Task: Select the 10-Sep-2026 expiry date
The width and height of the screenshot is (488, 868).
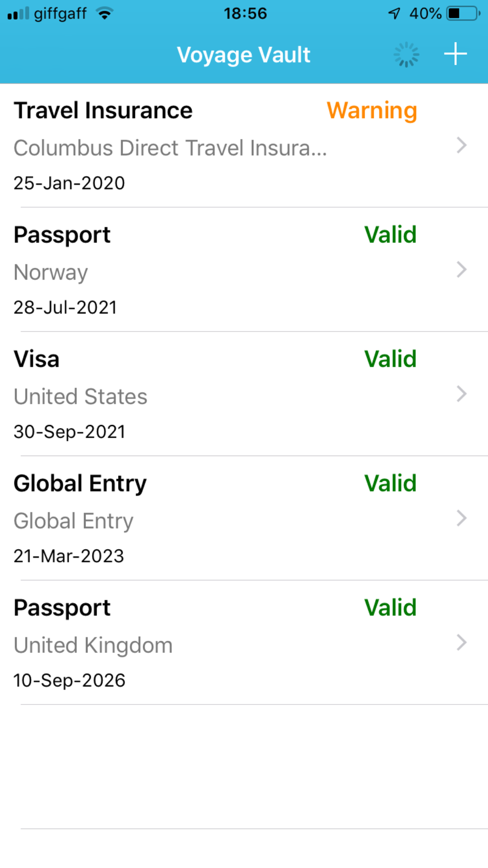Action: (x=69, y=680)
